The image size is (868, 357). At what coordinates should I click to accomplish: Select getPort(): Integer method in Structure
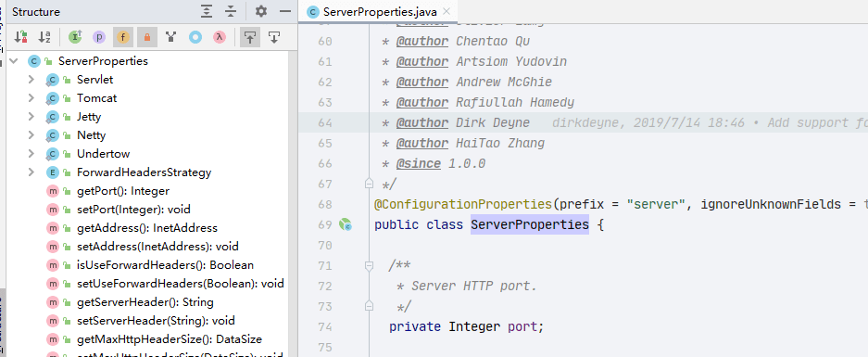click(x=123, y=191)
